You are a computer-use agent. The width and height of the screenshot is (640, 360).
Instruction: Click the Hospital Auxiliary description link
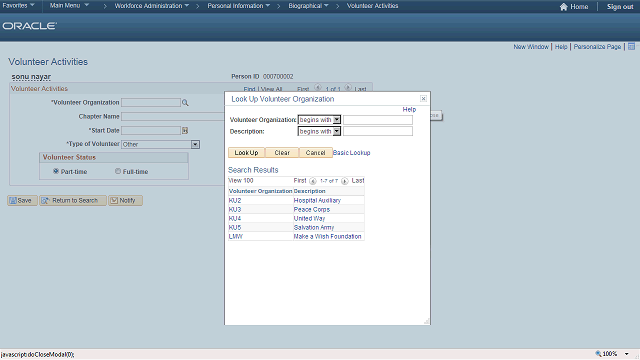tap(317, 200)
